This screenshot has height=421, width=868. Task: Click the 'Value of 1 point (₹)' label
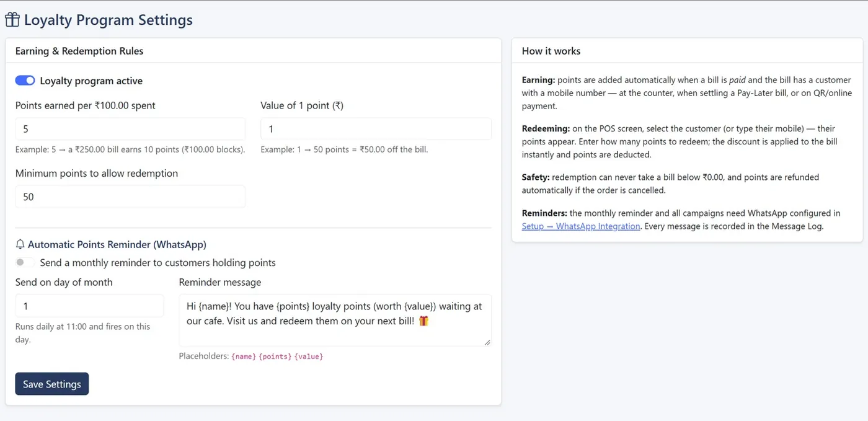(x=302, y=105)
